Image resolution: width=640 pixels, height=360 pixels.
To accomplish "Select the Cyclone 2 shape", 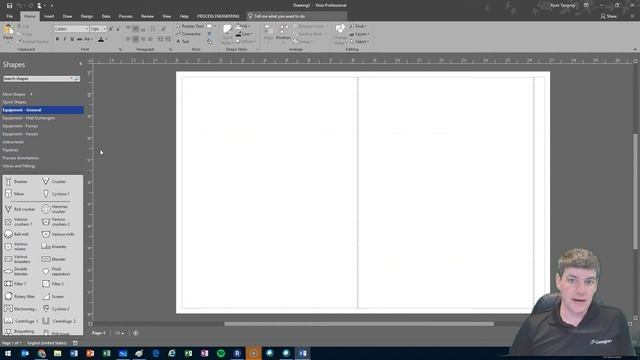I will coord(56,309).
